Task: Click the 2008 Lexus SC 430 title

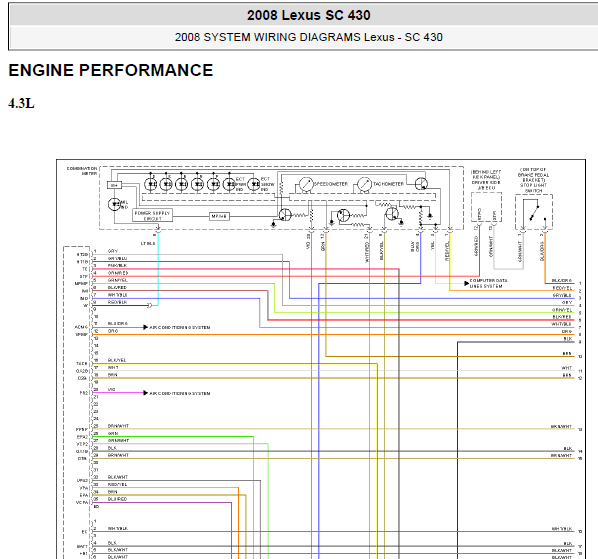Action: pyautogui.click(x=309, y=15)
